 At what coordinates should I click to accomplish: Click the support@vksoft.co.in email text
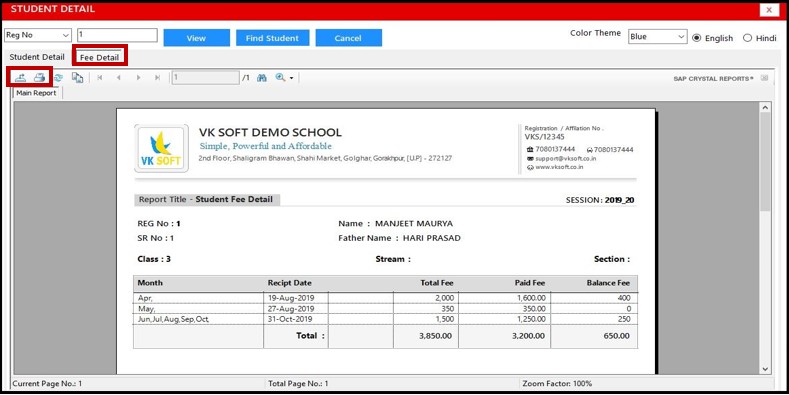(x=566, y=159)
